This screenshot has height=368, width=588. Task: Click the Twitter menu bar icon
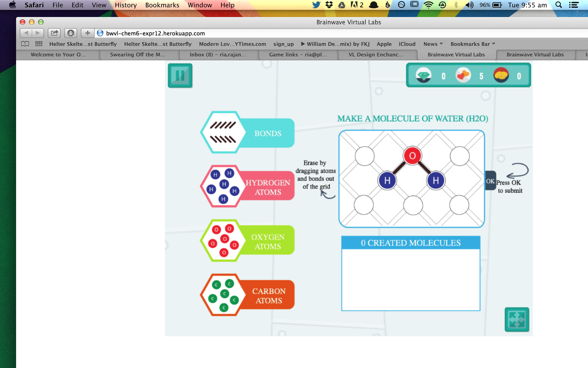click(x=316, y=5)
